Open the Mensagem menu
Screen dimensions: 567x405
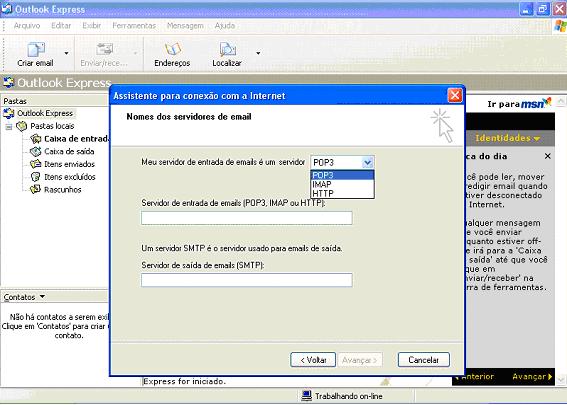[x=185, y=26]
